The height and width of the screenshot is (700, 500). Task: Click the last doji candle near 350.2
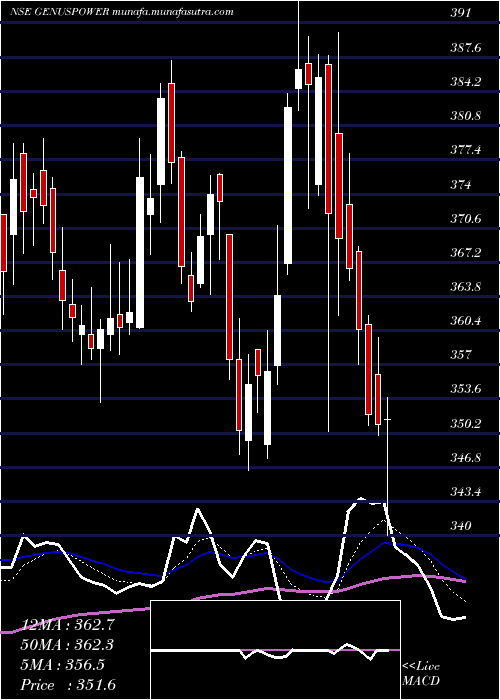click(388, 420)
